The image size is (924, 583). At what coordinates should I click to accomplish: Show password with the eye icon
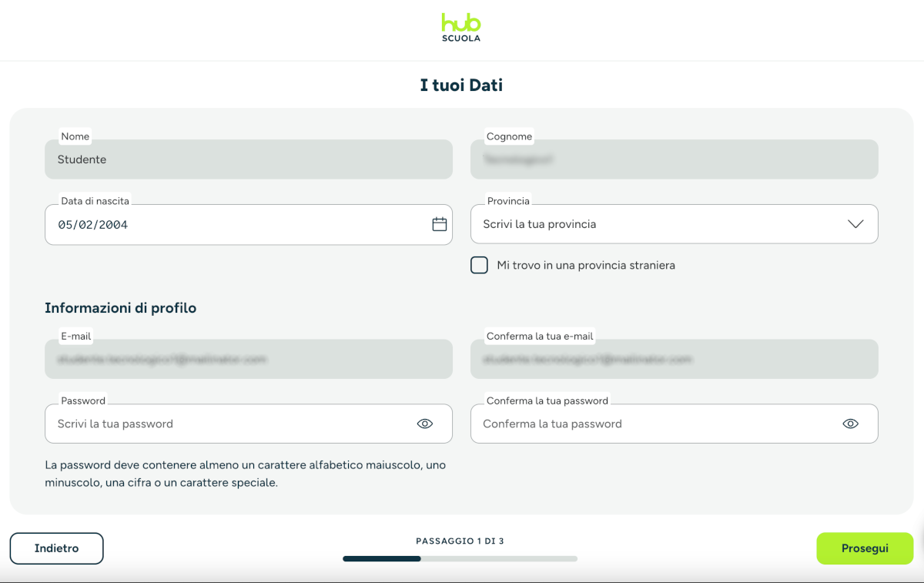(x=425, y=424)
